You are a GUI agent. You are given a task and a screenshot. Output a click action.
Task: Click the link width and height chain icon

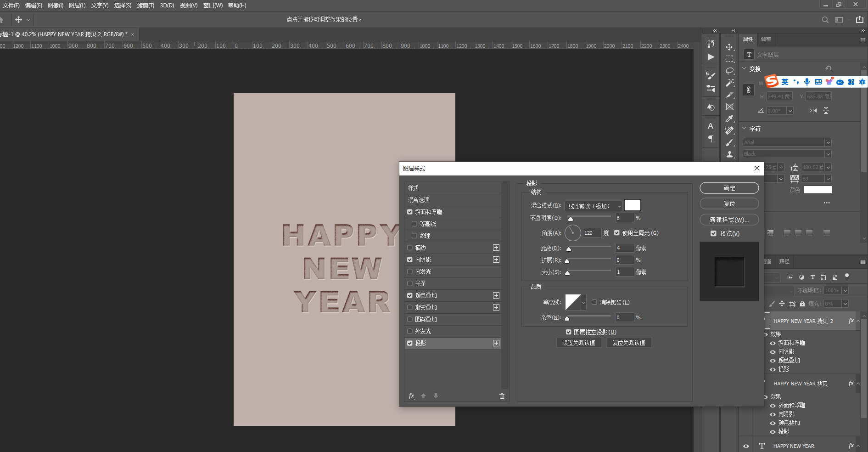(749, 90)
